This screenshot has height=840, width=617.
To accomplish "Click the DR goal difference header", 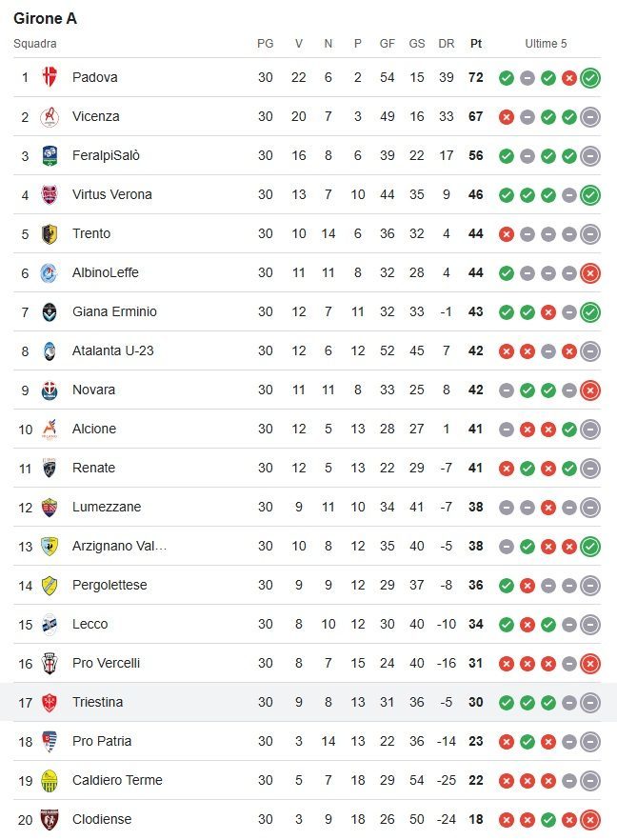I will pyautogui.click(x=447, y=44).
